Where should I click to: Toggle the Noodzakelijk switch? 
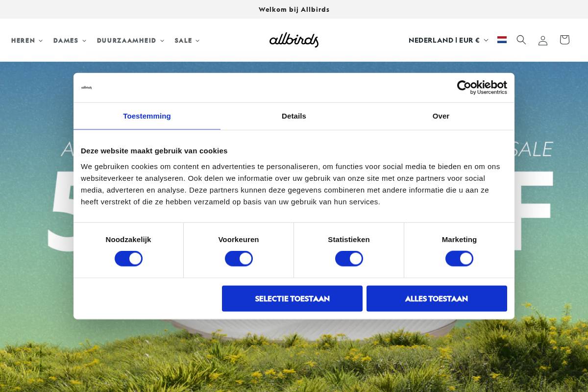[x=128, y=258]
